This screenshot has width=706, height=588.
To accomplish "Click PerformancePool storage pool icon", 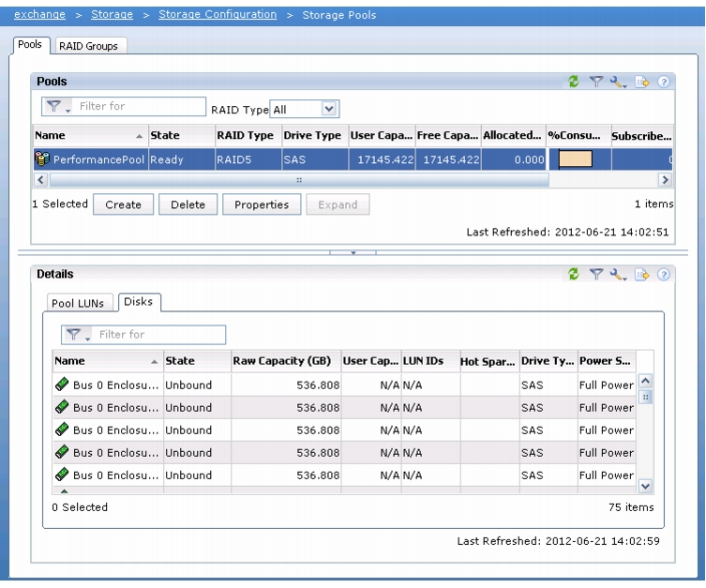I will coord(42,158).
